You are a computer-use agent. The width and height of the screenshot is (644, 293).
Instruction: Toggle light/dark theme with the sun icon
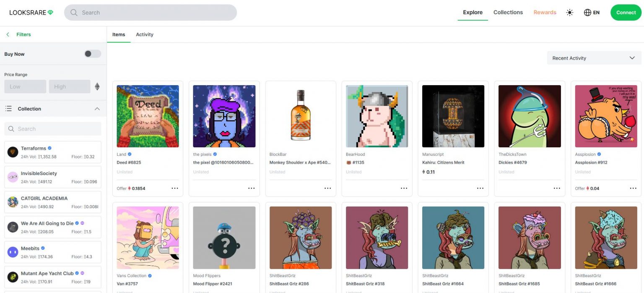[x=569, y=12]
